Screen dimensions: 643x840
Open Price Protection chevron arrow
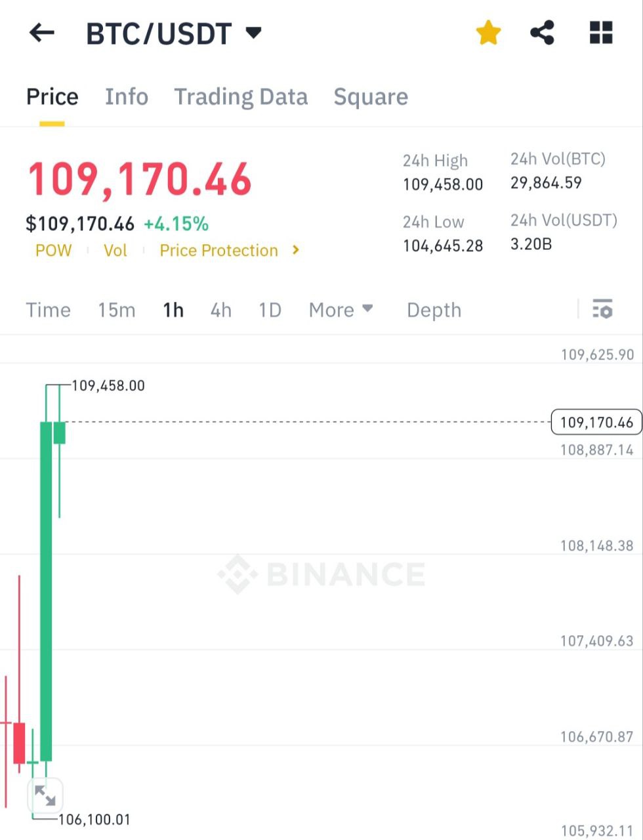[296, 250]
